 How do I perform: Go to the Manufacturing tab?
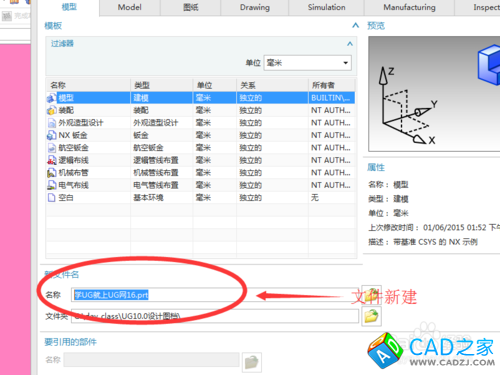(409, 7)
